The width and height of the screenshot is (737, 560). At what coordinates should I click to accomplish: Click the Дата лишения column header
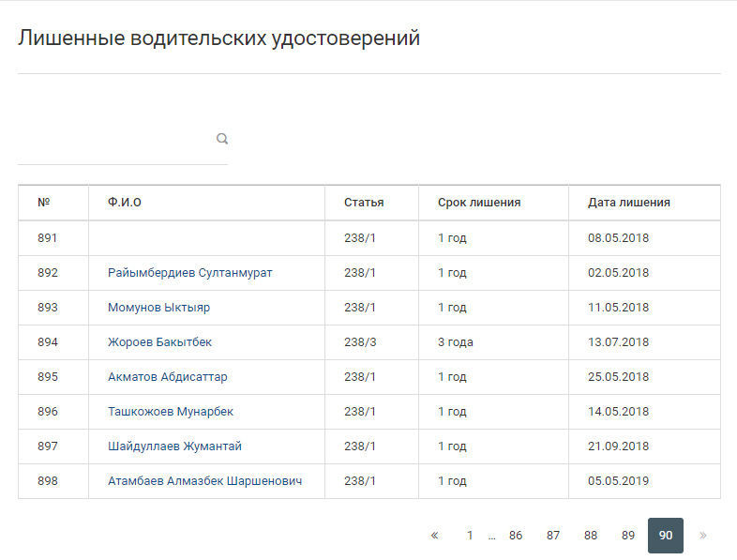click(x=628, y=203)
